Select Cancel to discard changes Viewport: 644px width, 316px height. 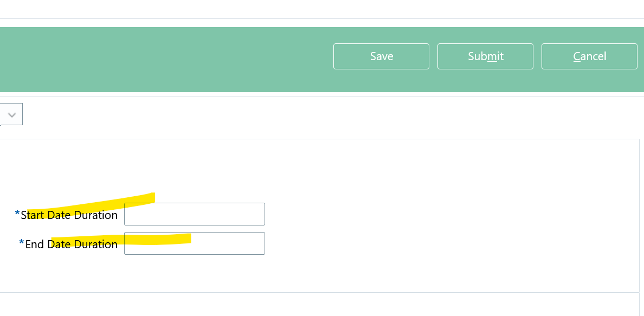click(x=589, y=56)
